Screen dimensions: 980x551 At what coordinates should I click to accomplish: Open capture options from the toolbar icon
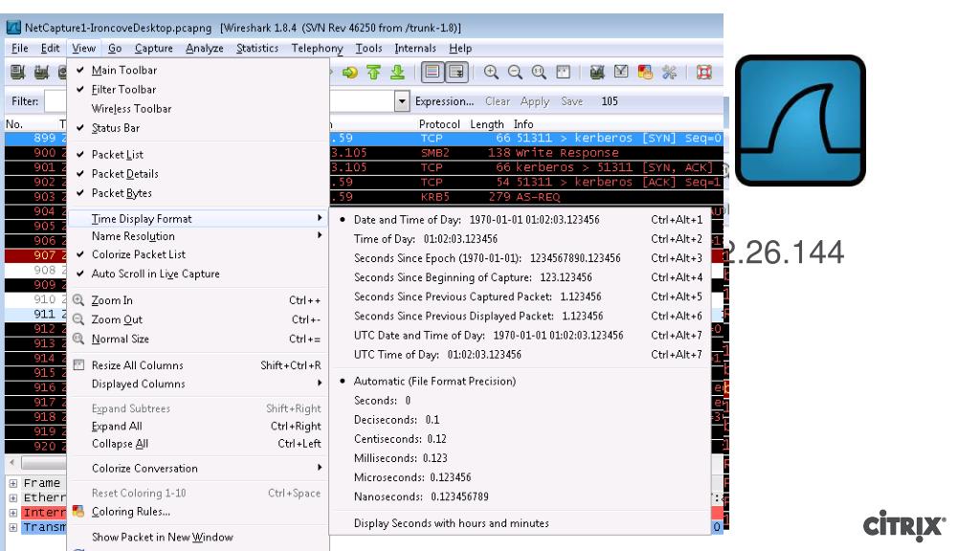(x=41, y=73)
